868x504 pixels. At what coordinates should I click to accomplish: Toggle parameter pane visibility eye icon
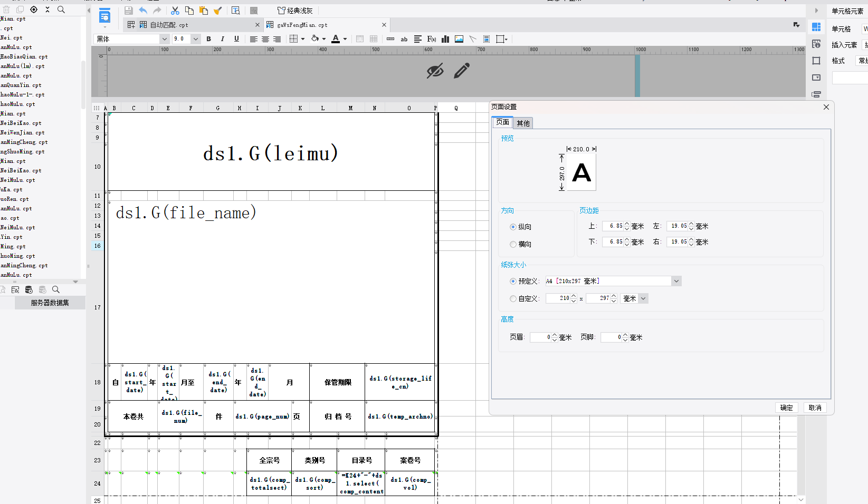[x=435, y=71]
